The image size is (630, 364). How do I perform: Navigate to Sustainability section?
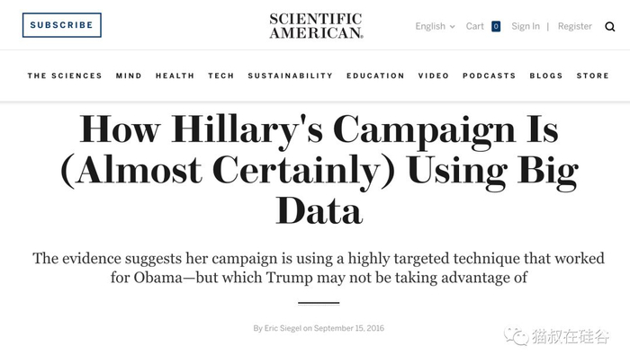(290, 75)
